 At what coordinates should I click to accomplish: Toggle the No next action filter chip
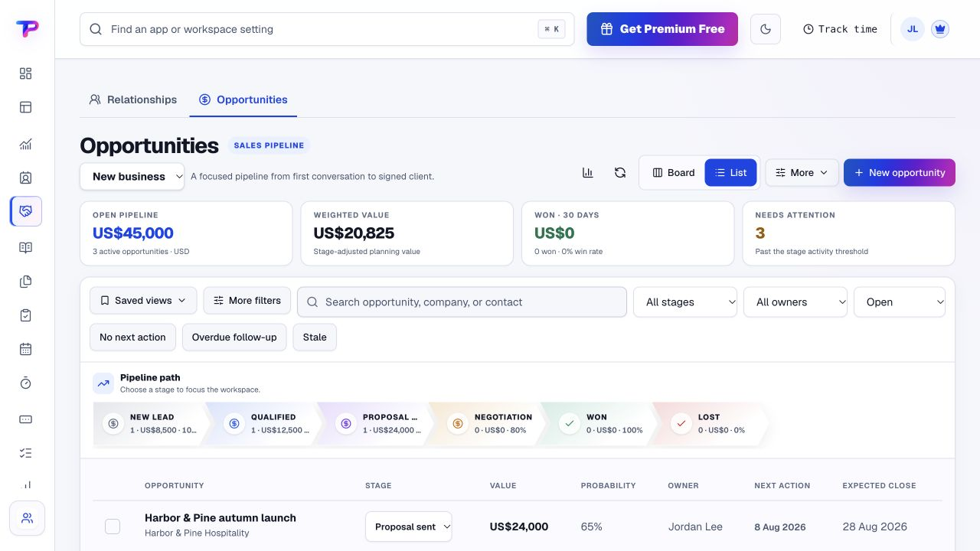click(x=132, y=337)
